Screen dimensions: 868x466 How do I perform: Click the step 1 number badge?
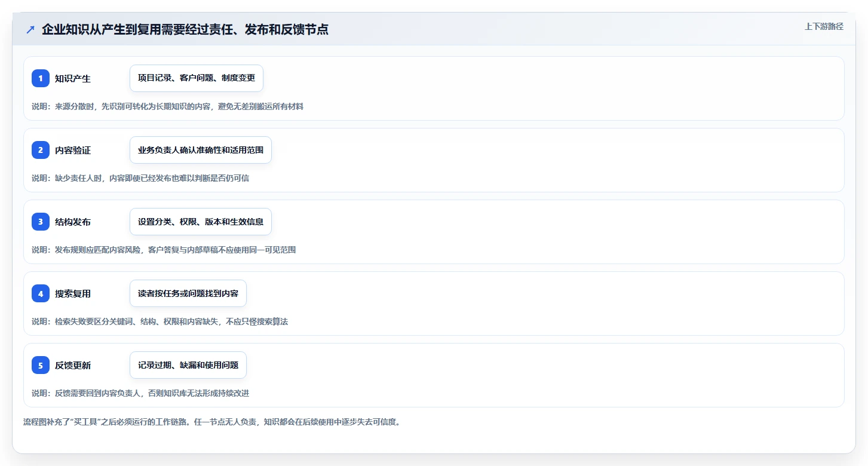pos(41,78)
